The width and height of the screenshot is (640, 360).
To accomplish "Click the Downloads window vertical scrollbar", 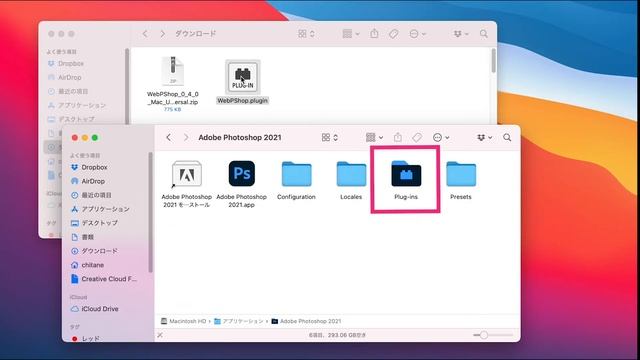I will point(493,61).
